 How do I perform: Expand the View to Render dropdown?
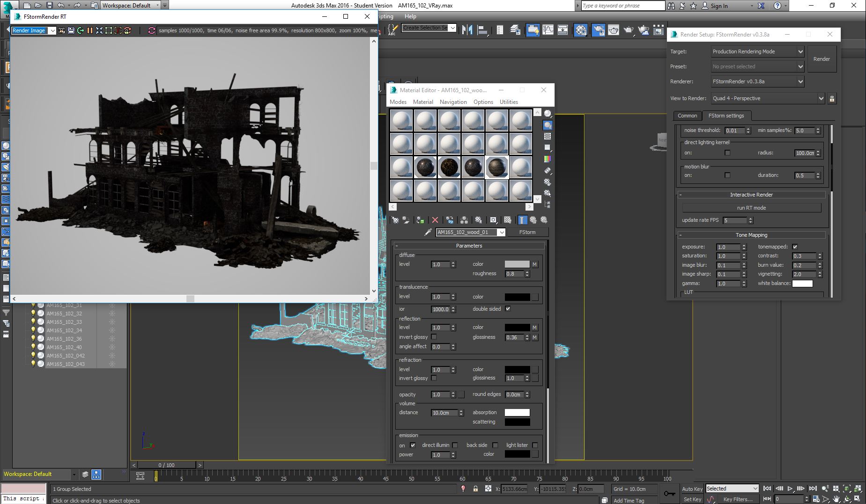click(821, 98)
